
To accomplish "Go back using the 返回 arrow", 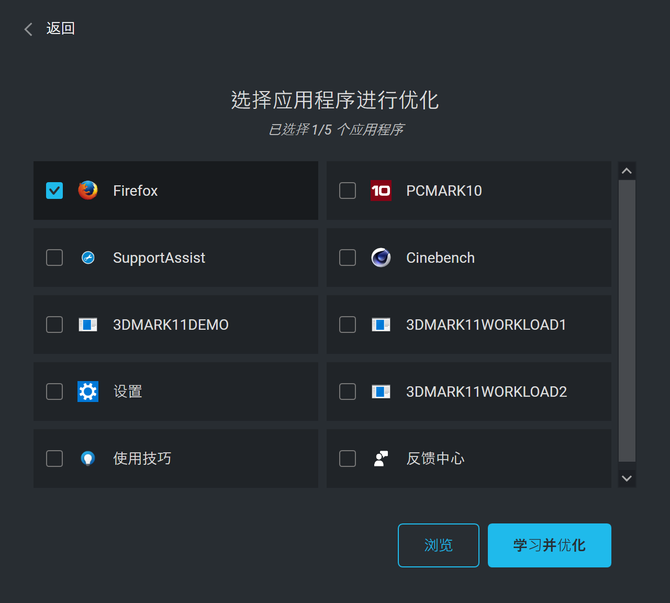I will point(29,29).
